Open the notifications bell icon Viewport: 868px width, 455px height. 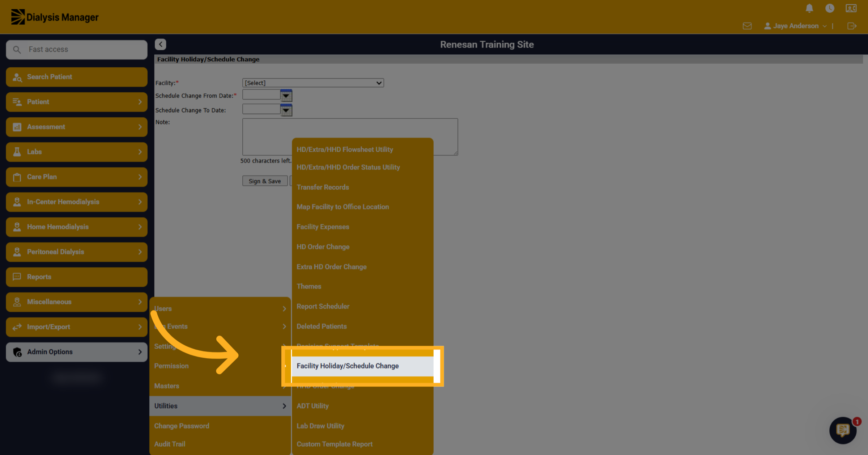(x=809, y=8)
